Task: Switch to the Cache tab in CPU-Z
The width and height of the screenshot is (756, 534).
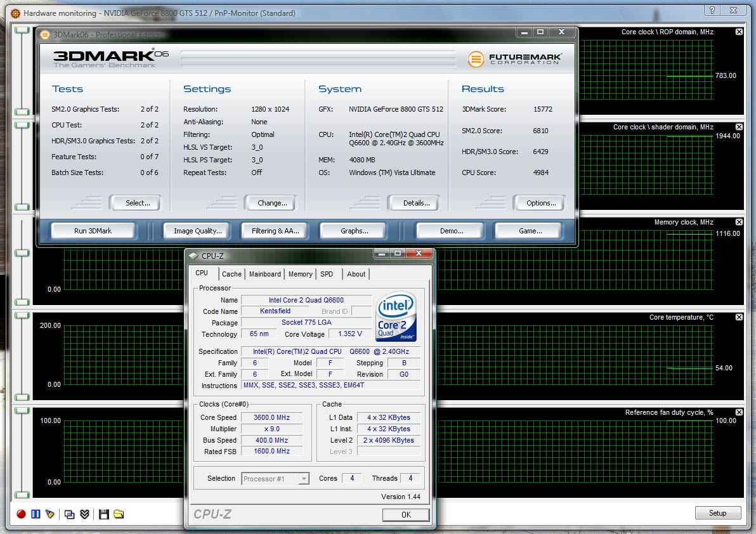Action: point(231,274)
